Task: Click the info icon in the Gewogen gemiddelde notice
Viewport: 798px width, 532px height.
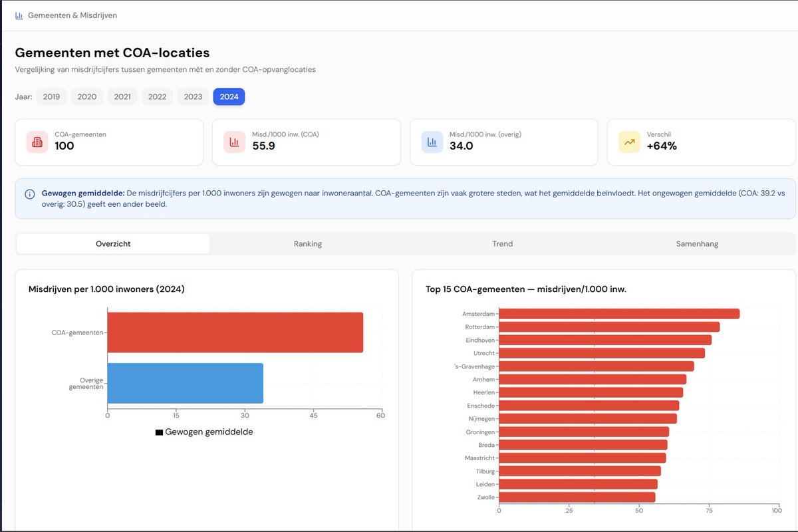Action: (30, 194)
